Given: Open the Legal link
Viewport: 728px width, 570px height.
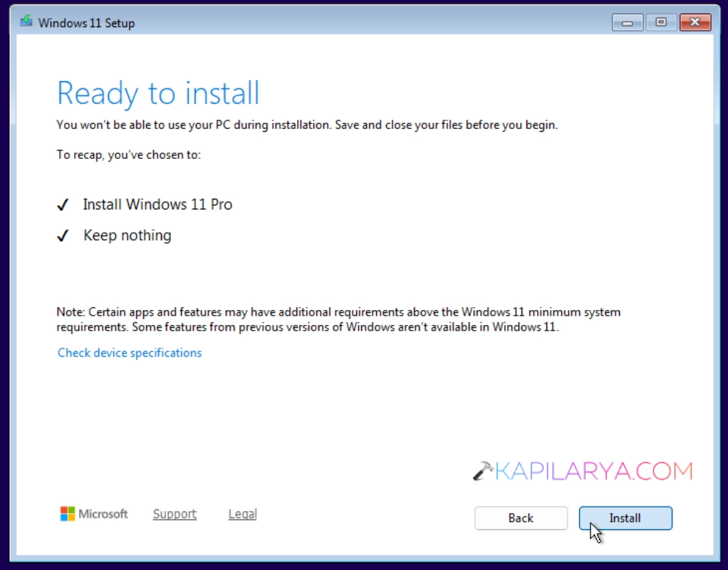Looking at the screenshot, I should pyautogui.click(x=242, y=514).
